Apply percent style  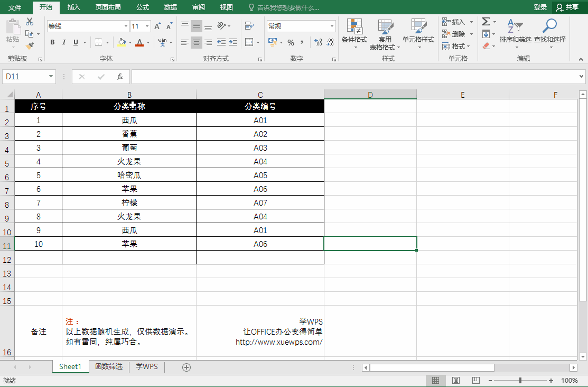(291, 42)
